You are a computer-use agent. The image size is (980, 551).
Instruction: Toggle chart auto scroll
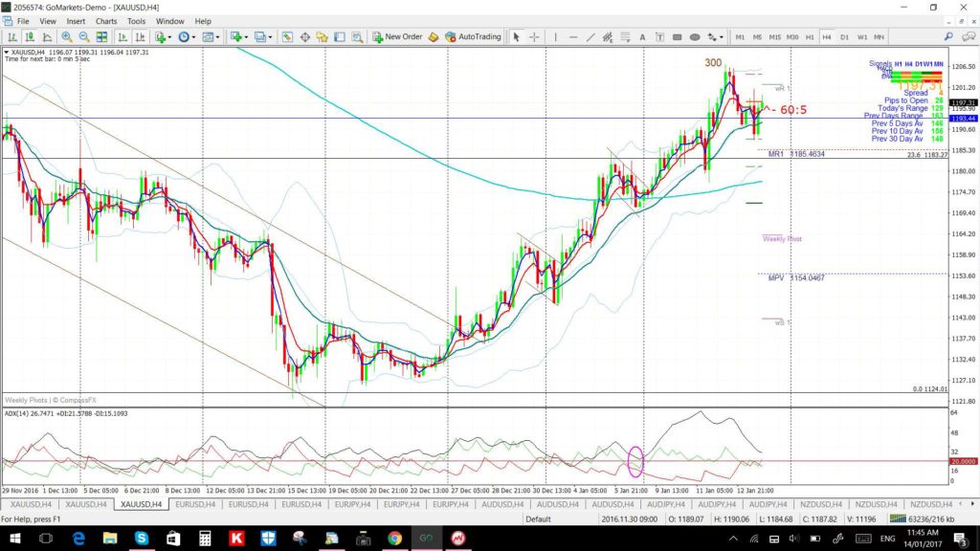pyautogui.click(x=123, y=37)
